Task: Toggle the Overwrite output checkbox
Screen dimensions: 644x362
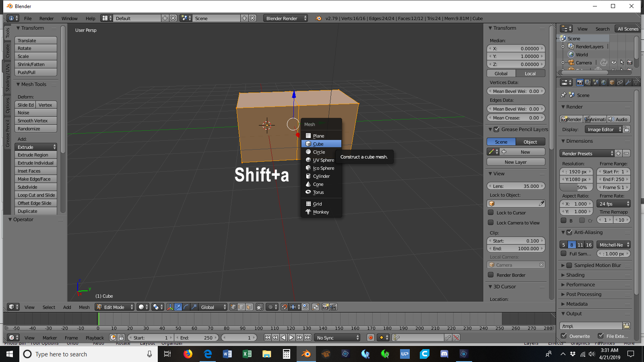Action: click(x=564, y=336)
